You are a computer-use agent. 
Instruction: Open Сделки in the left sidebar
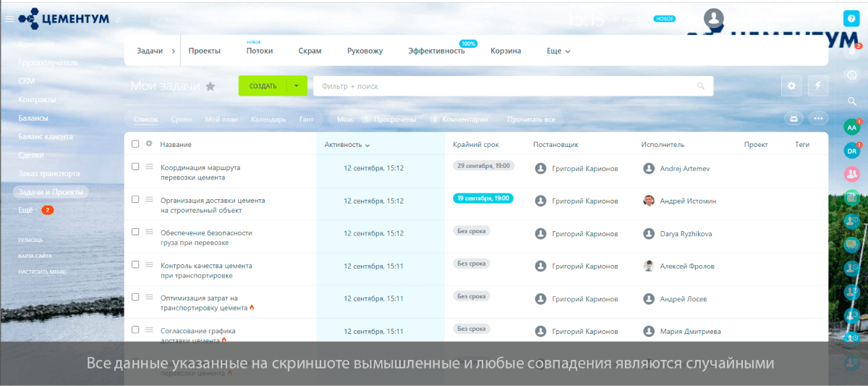(31, 155)
